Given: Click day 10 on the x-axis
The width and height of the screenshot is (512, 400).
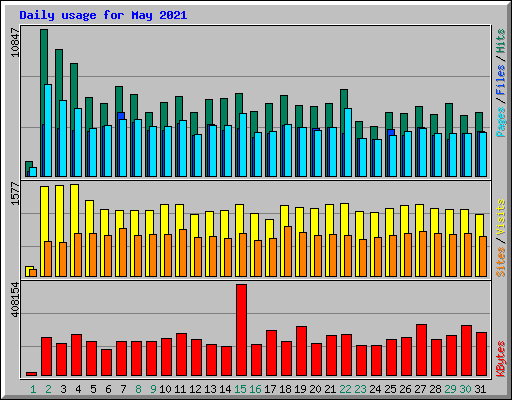Looking at the screenshot, I should pos(165,389).
